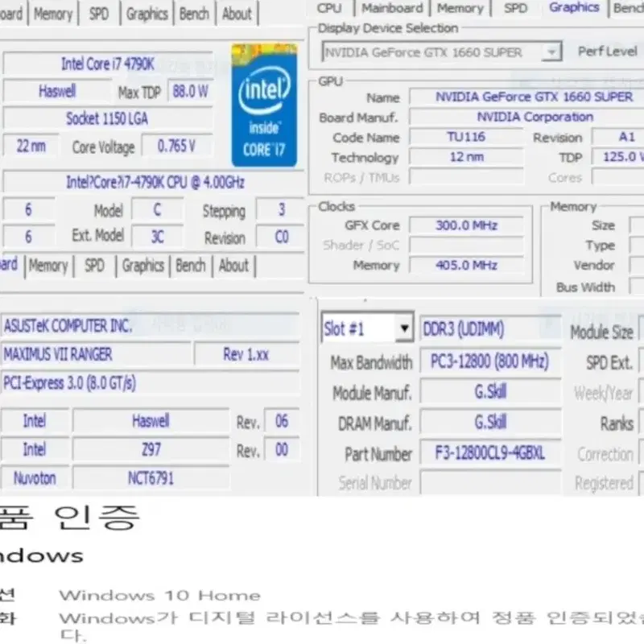Click the "Nuvoton" LPCIO vendor field

click(35, 478)
